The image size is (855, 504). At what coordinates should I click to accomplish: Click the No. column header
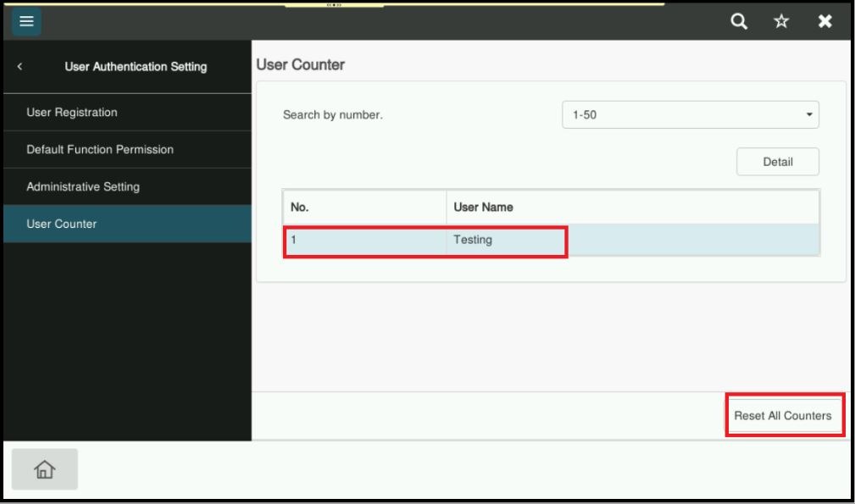pyautogui.click(x=364, y=208)
